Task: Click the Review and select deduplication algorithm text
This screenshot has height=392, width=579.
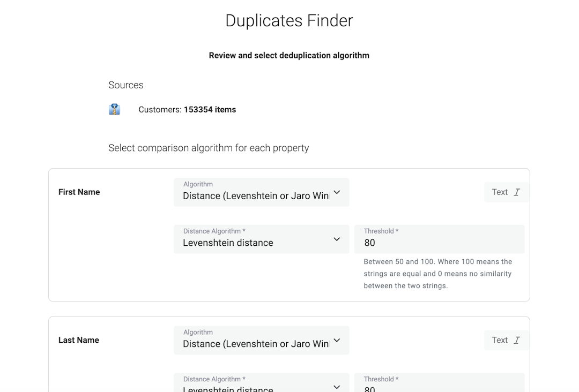Action: 289,55
